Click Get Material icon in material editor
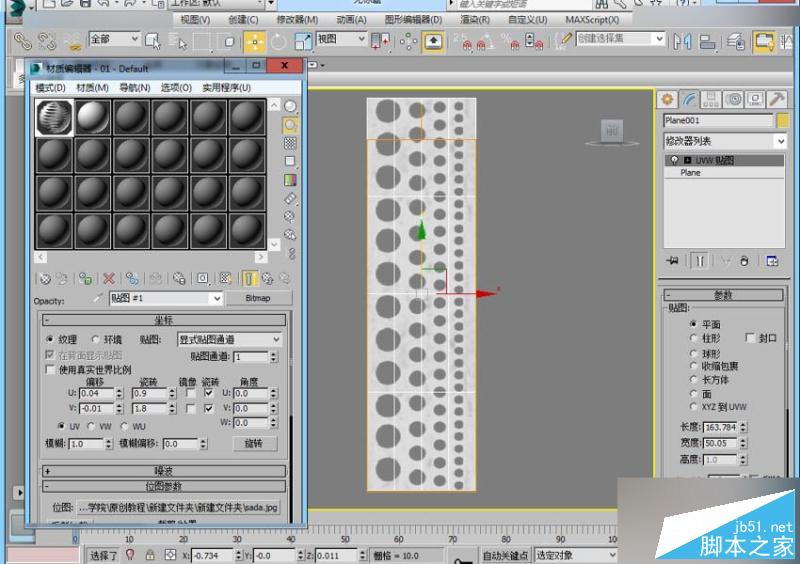800x564 pixels. pos(45,279)
